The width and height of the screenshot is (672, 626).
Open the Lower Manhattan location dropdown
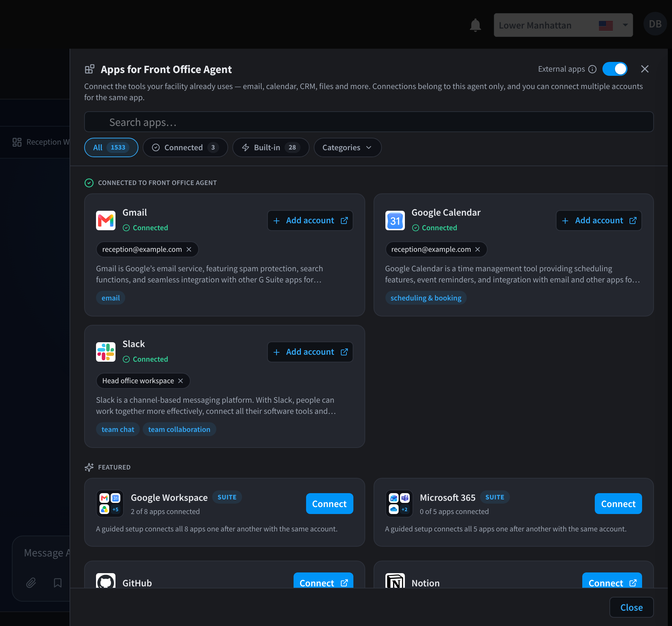(x=563, y=25)
